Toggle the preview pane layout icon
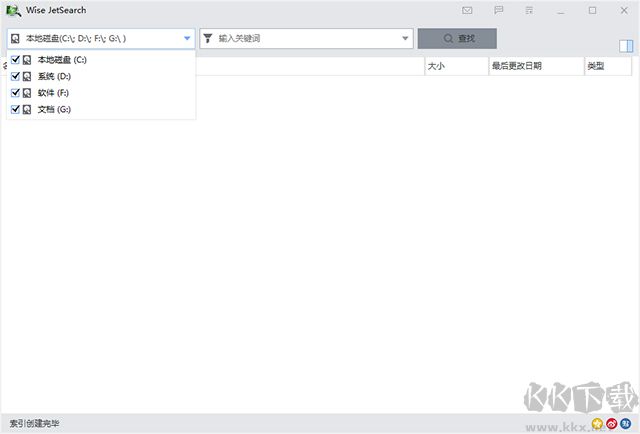 626,46
